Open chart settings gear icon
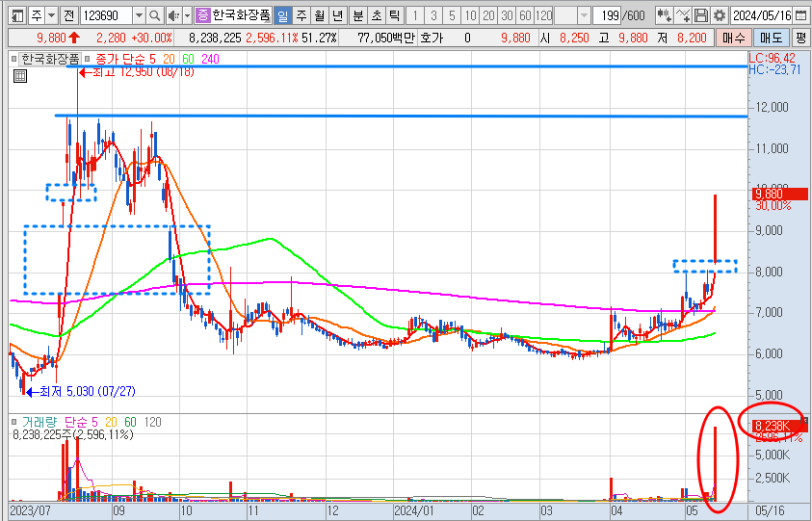Image resolution: width=812 pixels, height=521 pixels. [720, 15]
